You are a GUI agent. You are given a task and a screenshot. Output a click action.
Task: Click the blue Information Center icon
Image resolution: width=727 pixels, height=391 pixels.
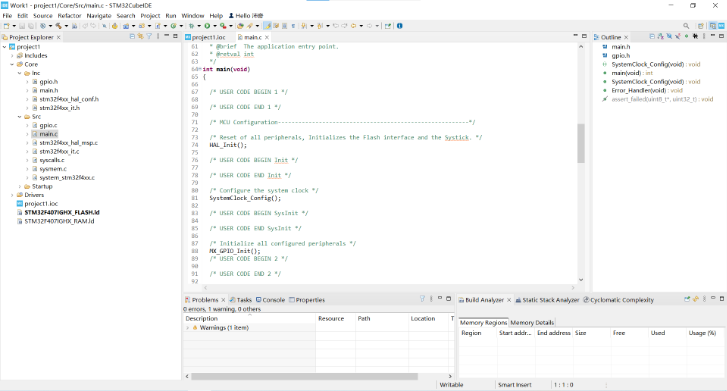(x=399, y=26)
